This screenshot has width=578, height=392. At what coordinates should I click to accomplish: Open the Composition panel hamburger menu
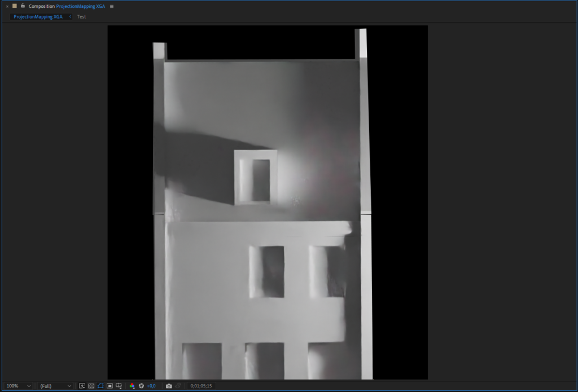pyautogui.click(x=112, y=6)
